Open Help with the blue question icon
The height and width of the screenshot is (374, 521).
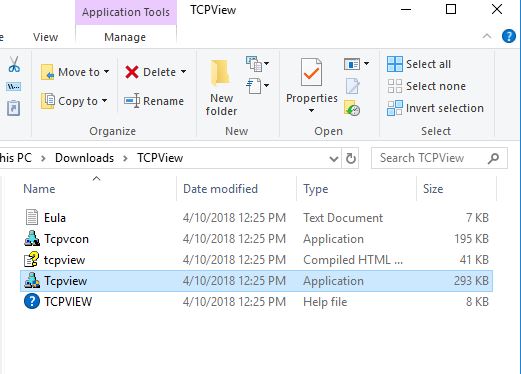pos(509,36)
